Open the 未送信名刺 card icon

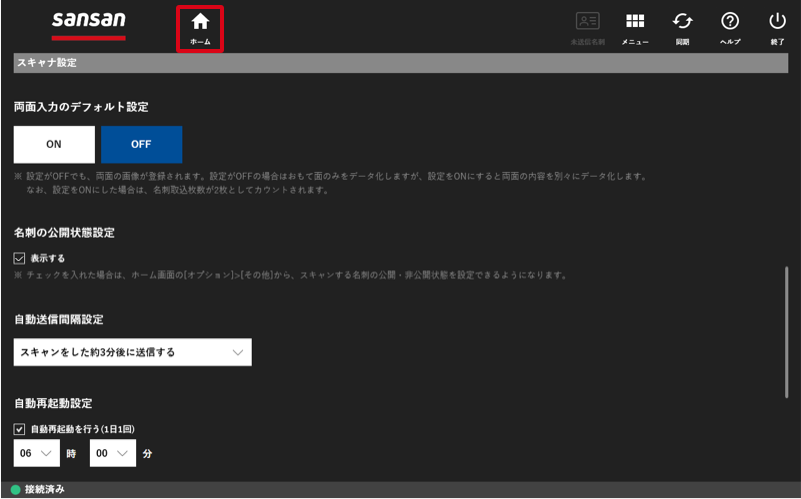(587, 21)
